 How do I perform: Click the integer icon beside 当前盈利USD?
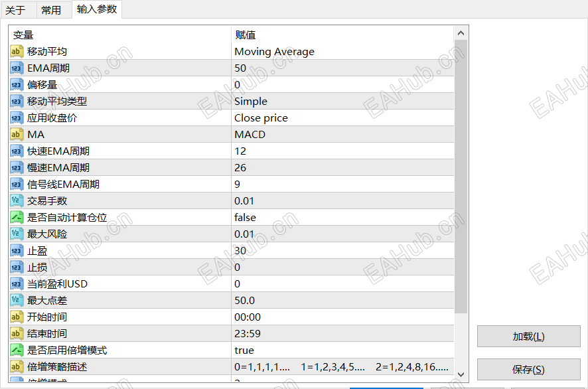pos(17,284)
